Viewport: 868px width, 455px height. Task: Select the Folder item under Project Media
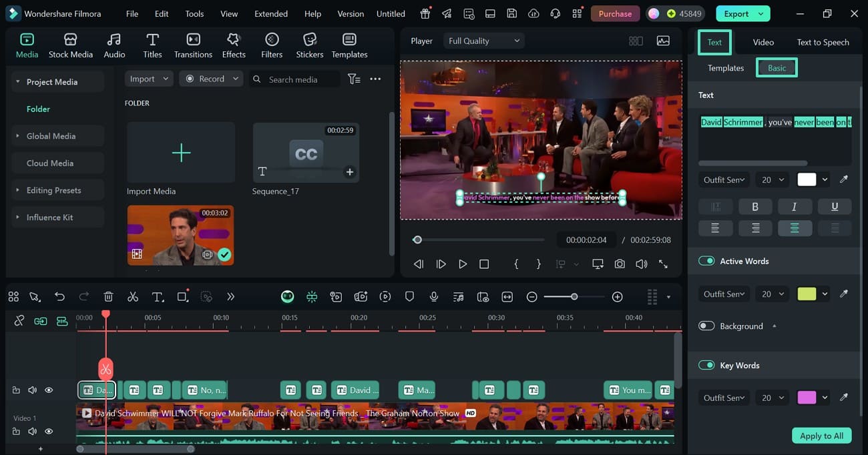38,109
